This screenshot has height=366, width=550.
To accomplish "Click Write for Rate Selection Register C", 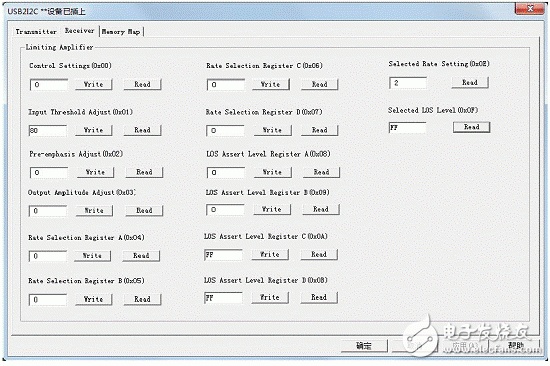I will coord(271,85).
